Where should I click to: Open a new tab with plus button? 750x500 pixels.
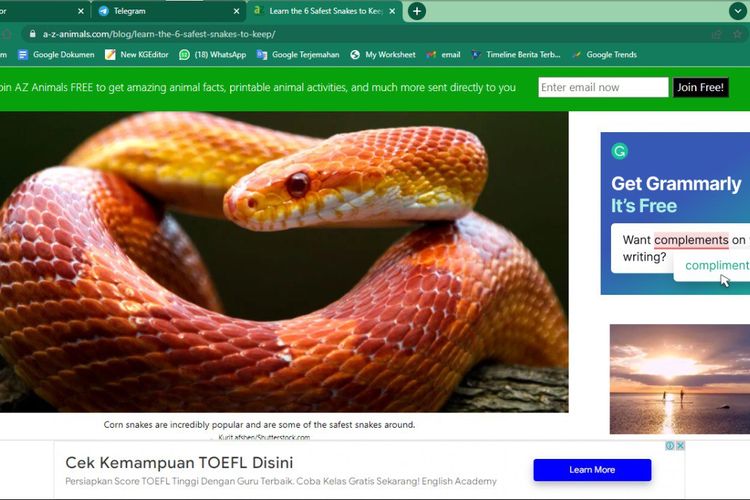417,11
